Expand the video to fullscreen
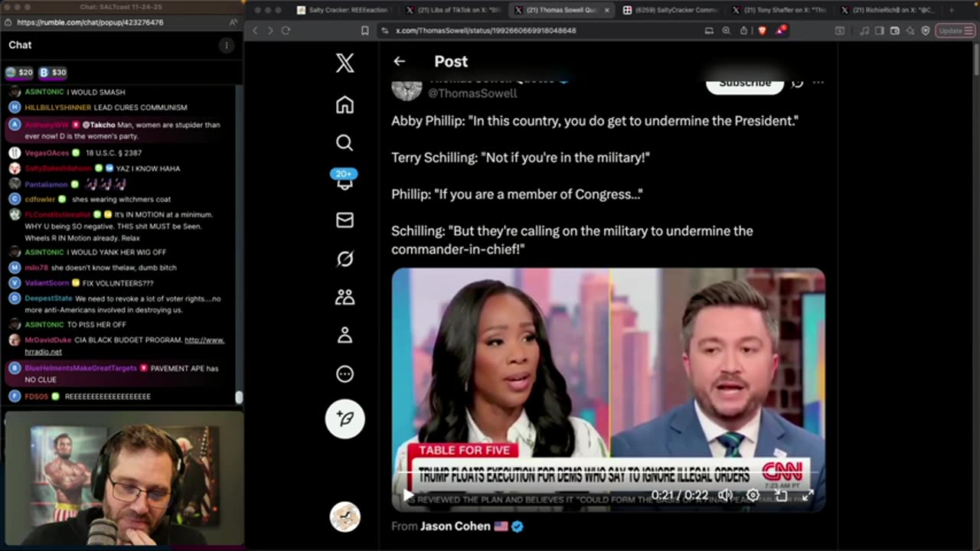Image resolution: width=980 pixels, height=551 pixels. pyautogui.click(x=807, y=495)
